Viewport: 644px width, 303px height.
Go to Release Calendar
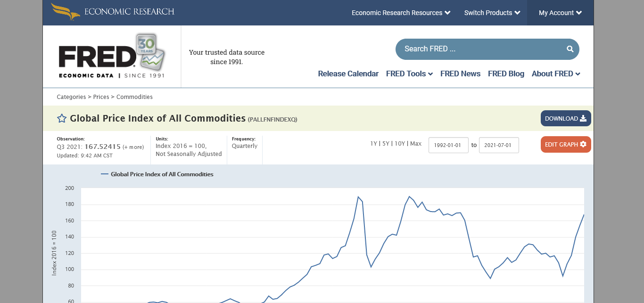(x=348, y=74)
